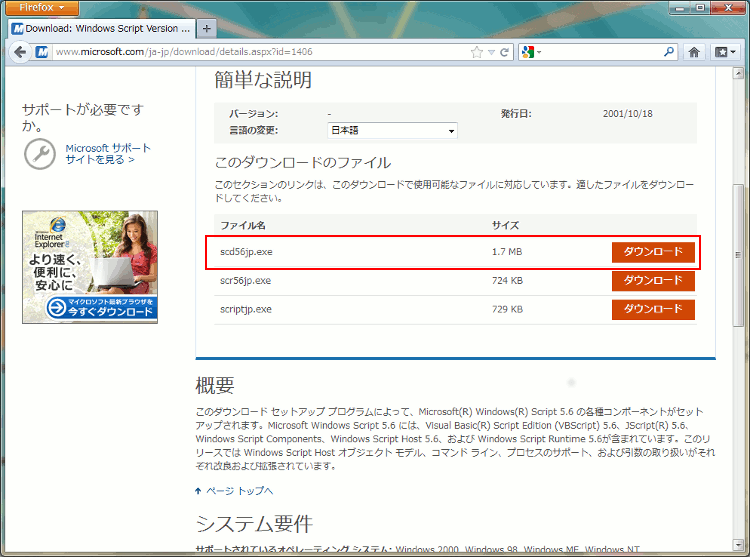
Task: Click the ダウンロード button for scriptjp.exe
Action: click(x=653, y=310)
